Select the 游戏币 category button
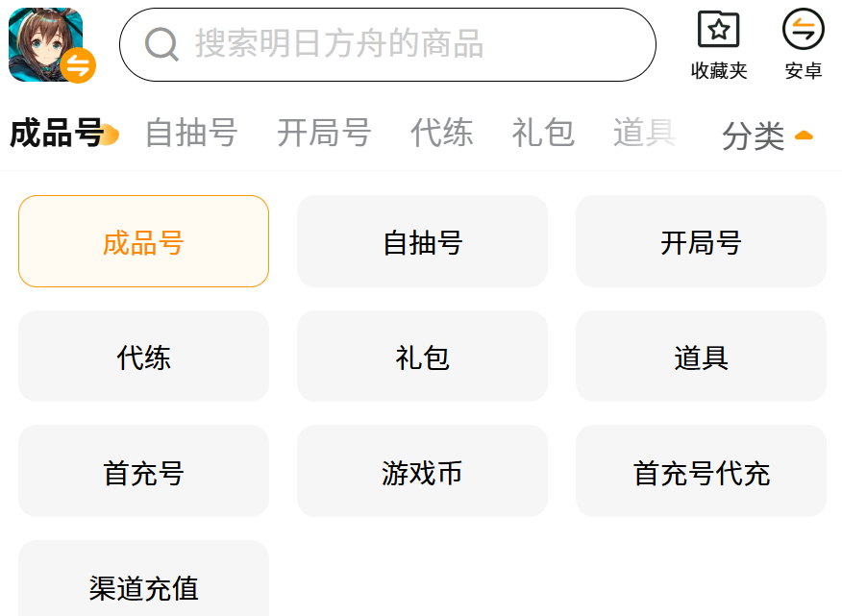The height and width of the screenshot is (616, 842). pyautogui.click(x=422, y=471)
